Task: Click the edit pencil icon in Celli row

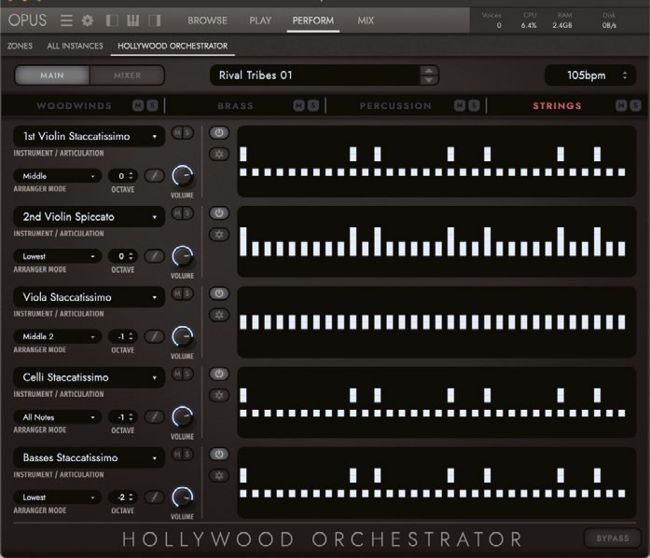Action: (154, 417)
